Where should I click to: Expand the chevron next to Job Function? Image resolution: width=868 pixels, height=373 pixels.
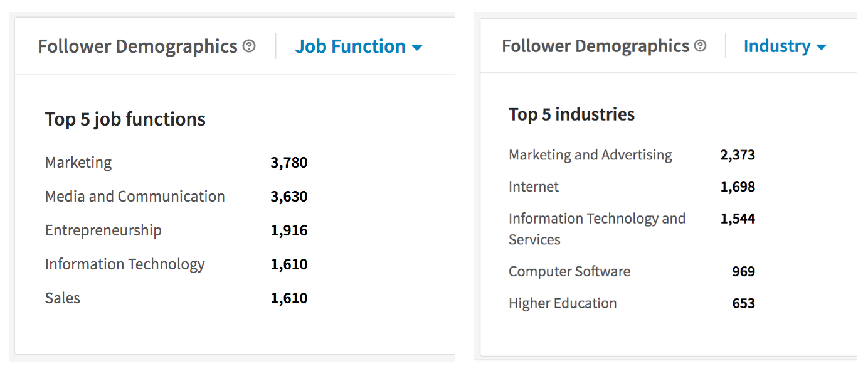pyautogui.click(x=418, y=46)
